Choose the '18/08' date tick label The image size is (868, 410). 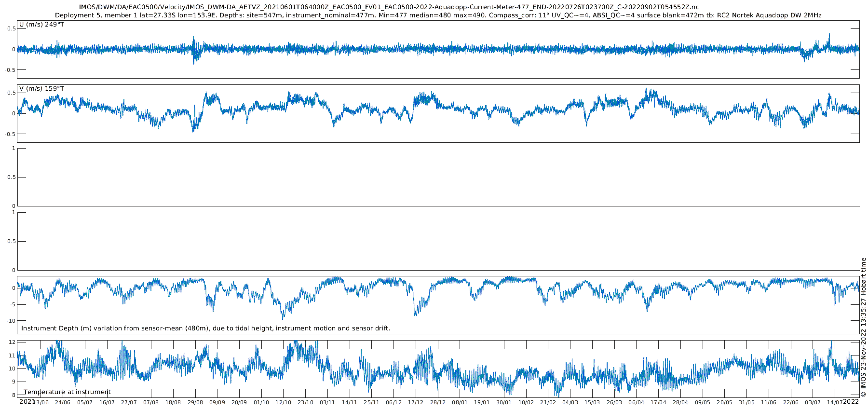[173, 402]
